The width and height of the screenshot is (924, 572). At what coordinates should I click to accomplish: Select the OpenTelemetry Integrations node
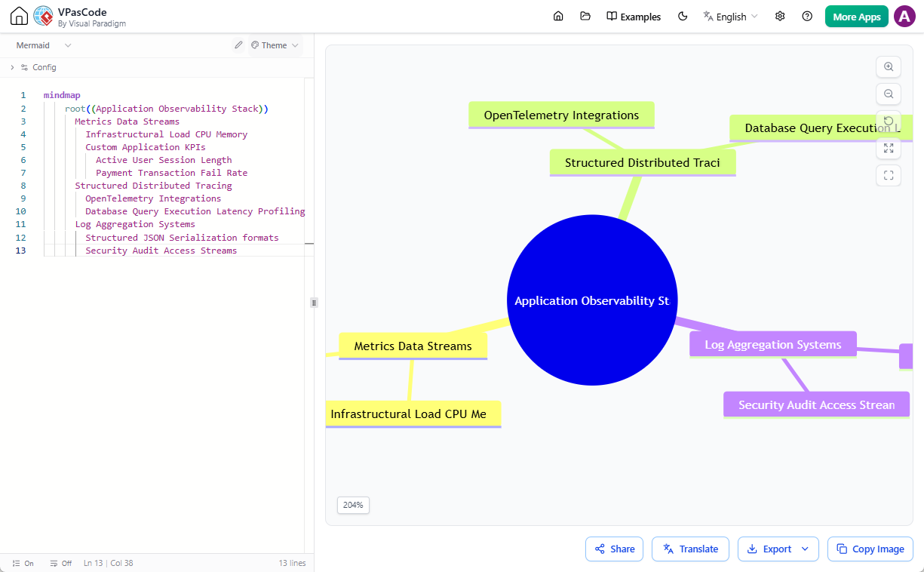561,115
